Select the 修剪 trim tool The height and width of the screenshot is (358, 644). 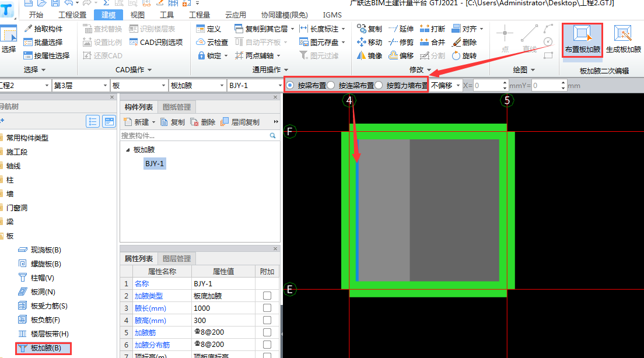[401, 43]
